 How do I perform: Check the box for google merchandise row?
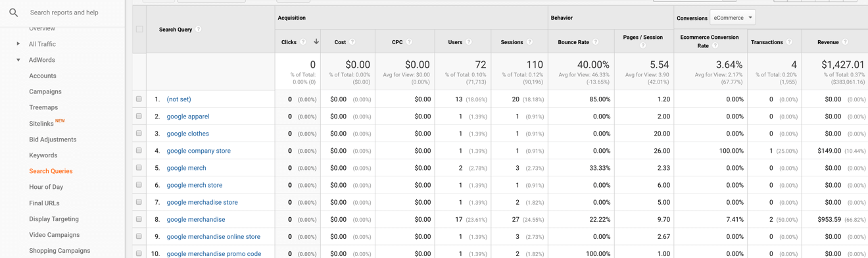pos(139,219)
